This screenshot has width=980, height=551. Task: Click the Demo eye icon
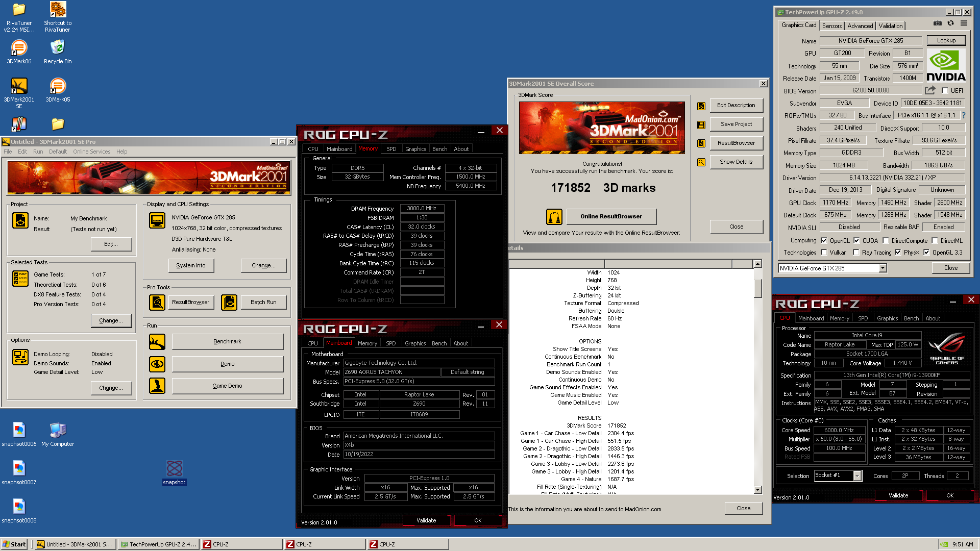point(157,364)
